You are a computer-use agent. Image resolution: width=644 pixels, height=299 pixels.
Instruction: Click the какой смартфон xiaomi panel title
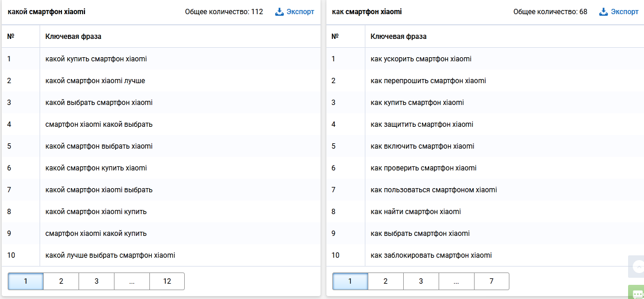[x=47, y=12]
